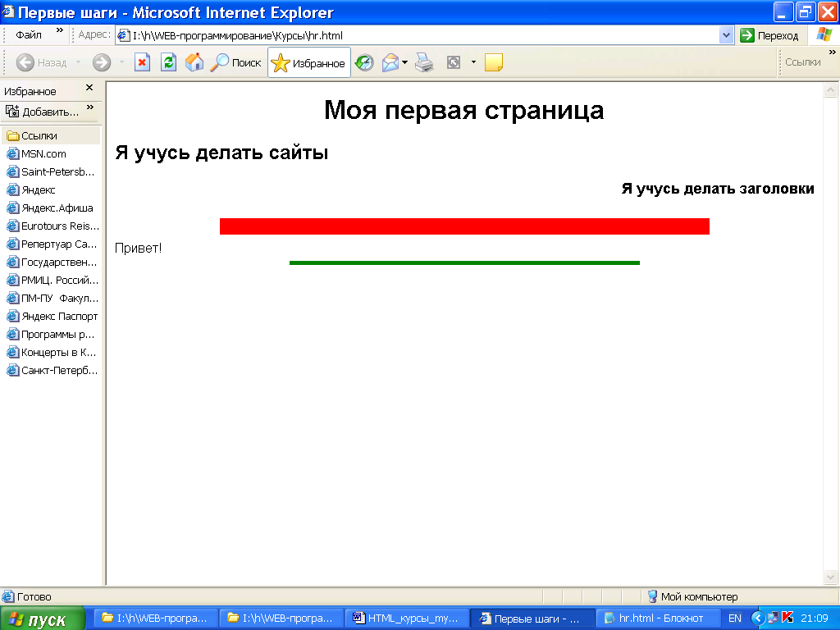Viewport: 840px width, 630px height.
Task: Click the Back (Назад) arrow icon
Action: pyautogui.click(x=25, y=62)
